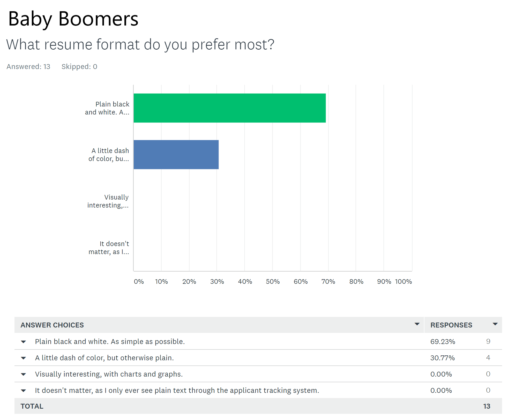
Task: Click the Answered: 13 label
Action: [x=28, y=67]
